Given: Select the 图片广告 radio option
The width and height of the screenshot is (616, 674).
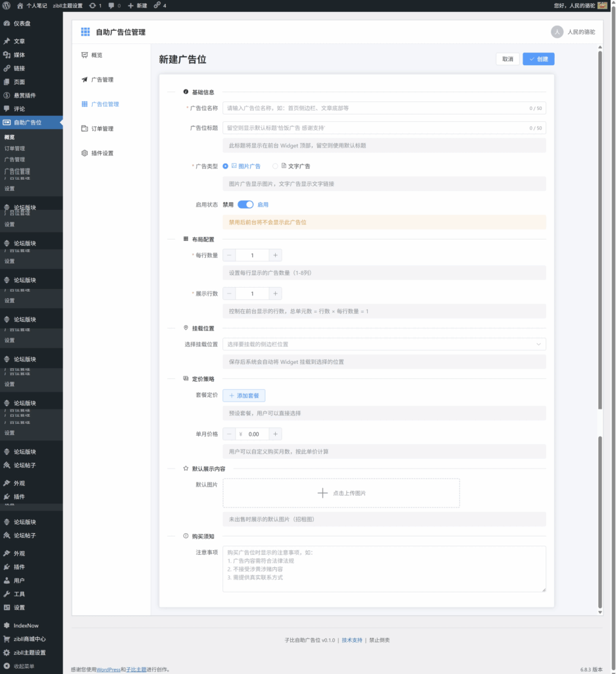Looking at the screenshot, I should pyautogui.click(x=226, y=167).
